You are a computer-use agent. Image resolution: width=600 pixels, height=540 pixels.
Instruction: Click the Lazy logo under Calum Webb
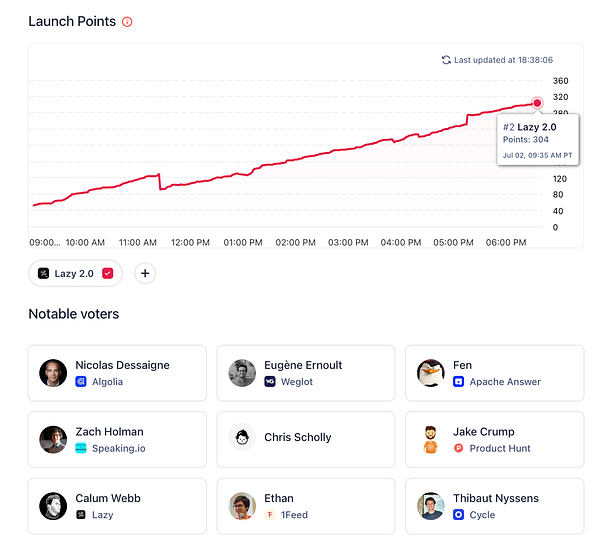point(81,515)
